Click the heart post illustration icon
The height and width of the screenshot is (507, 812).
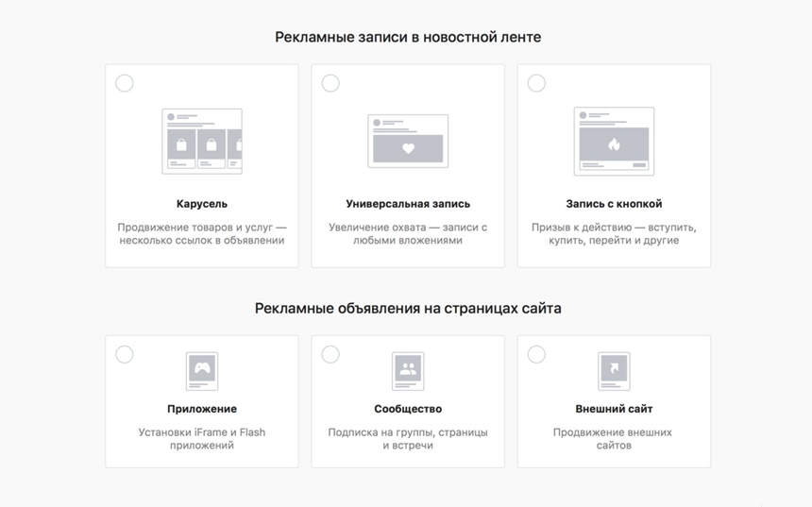(408, 142)
